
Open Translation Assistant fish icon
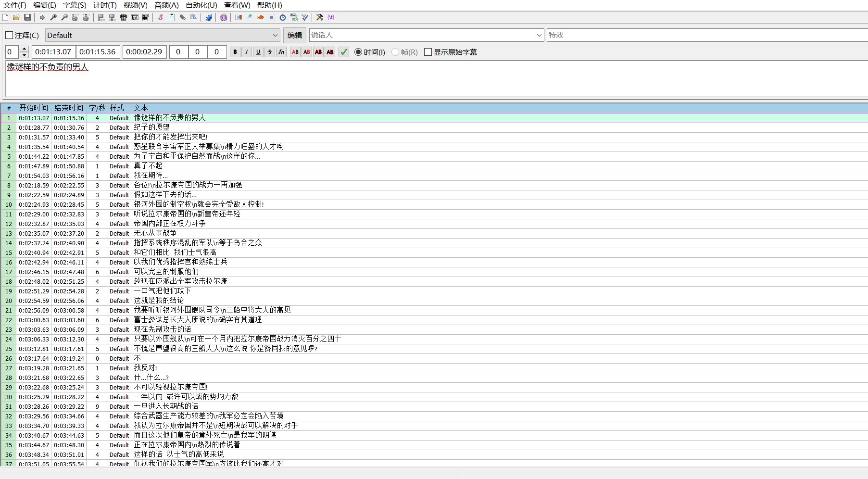coord(261,17)
